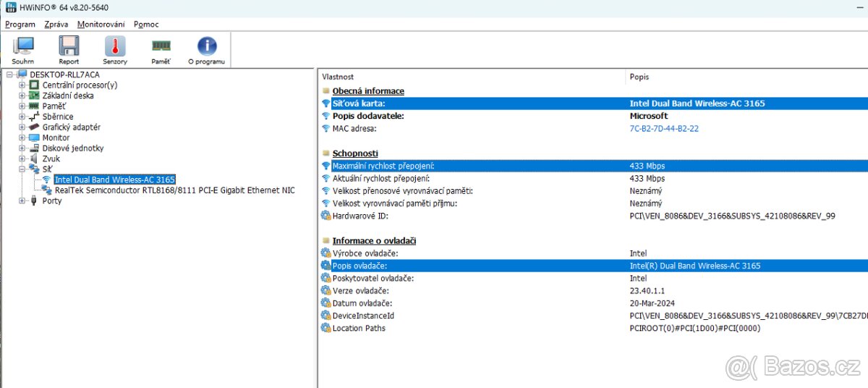The height and width of the screenshot is (388, 868).
Task: Click the Paměť memory module icon
Action: (x=161, y=46)
